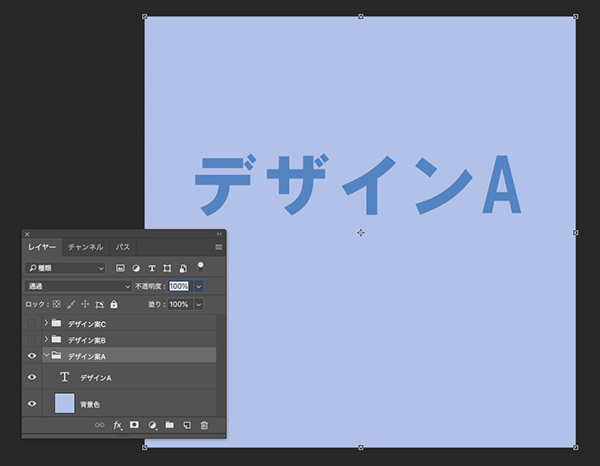
Task: Select the デザイン案A group name
Action: (x=87, y=357)
